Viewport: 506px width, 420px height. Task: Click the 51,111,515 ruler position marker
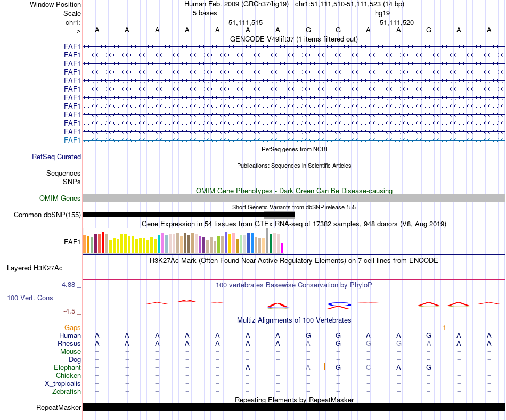tap(246, 22)
